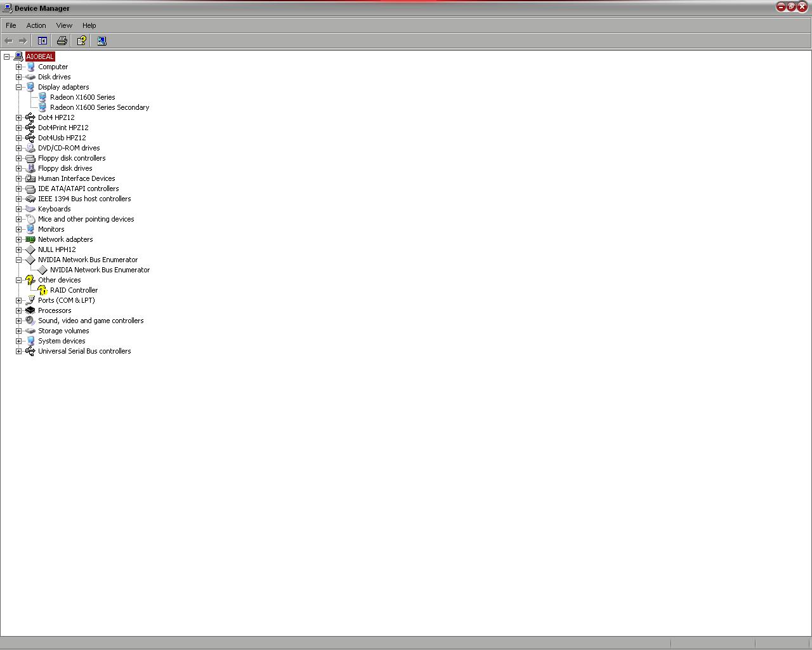This screenshot has height=650, width=812.
Task: Click the Keyboards category icon
Action: coord(30,209)
